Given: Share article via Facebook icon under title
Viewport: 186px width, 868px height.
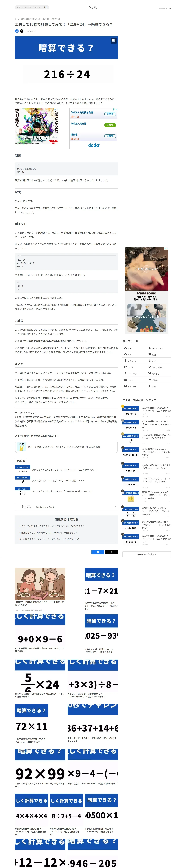Looking at the screenshot, I should (17, 31).
